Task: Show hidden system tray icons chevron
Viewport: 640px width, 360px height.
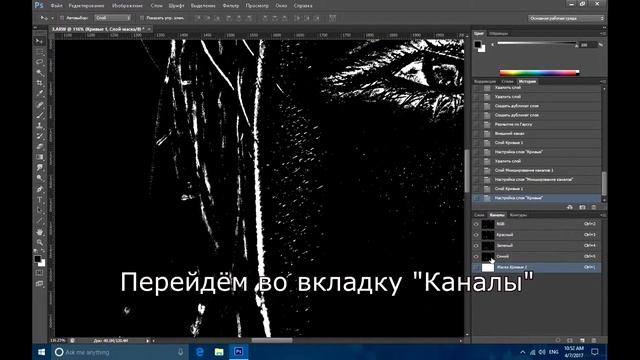Action: point(522,352)
